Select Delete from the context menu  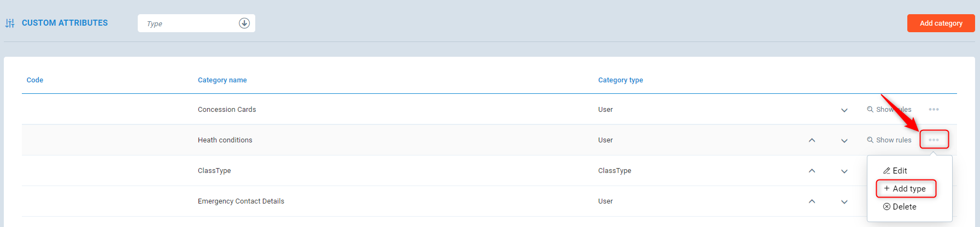[x=900, y=207]
